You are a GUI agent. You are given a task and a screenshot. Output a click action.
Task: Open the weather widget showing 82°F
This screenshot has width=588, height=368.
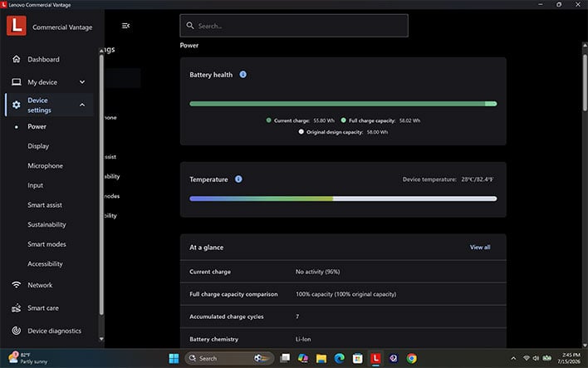pos(28,358)
